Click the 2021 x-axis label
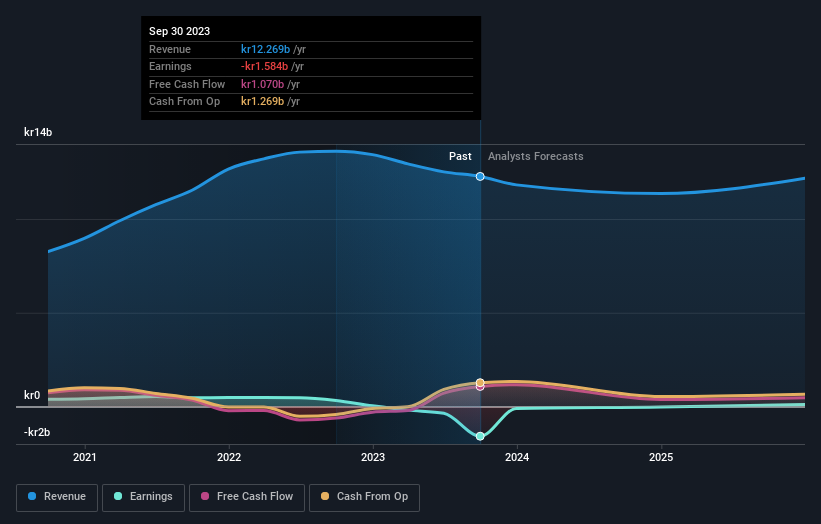Image resolution: width=821 pixels, height=524 pixels. [x=85, y=457]
